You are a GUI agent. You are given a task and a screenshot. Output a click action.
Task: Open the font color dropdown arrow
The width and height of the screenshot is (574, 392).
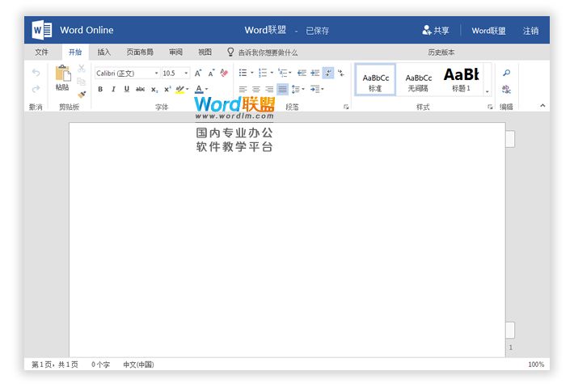click(206, 89)
